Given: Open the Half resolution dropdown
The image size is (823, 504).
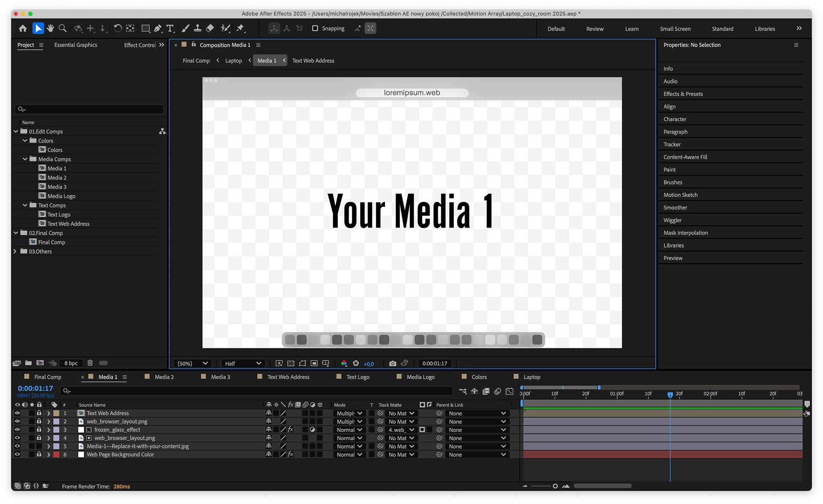Looking at the screenshot, I should tap(243, 363).
